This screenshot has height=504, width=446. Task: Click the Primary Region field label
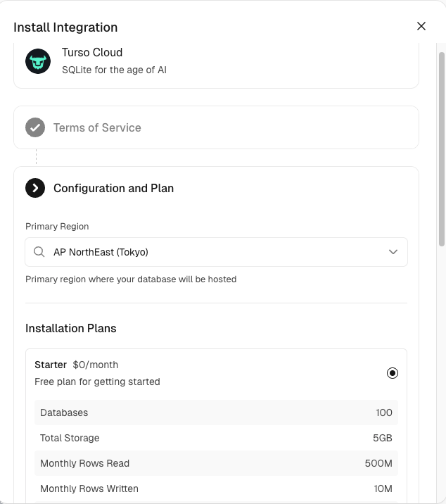click(x=57, y=227)
